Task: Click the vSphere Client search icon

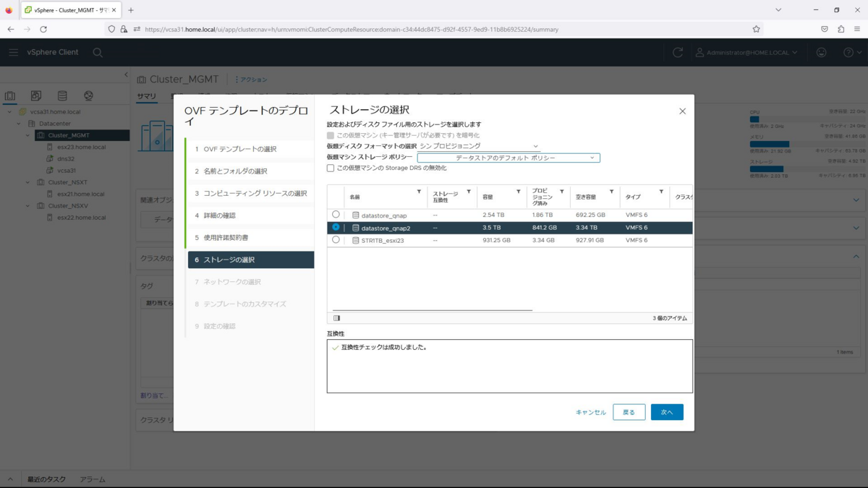Action: [98, 53]
